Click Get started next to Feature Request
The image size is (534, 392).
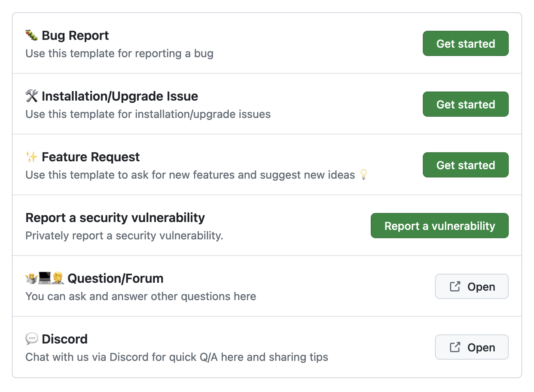465,165
